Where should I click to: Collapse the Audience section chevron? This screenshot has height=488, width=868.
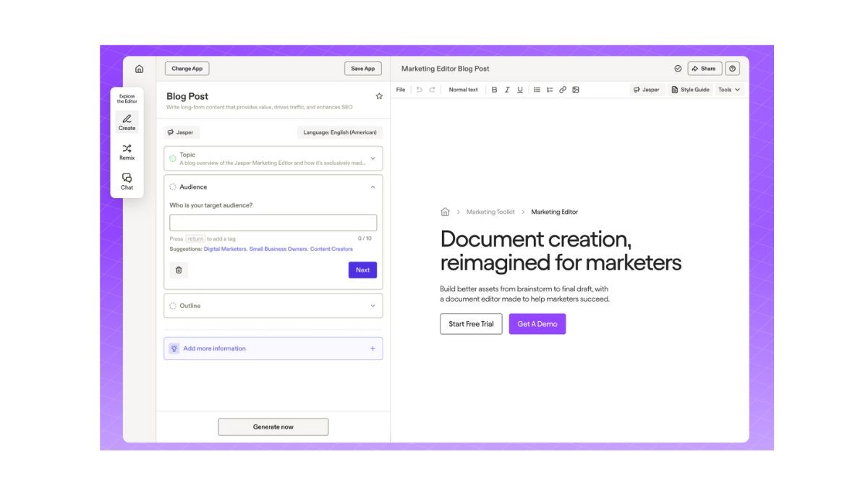(x=373, y=187)
